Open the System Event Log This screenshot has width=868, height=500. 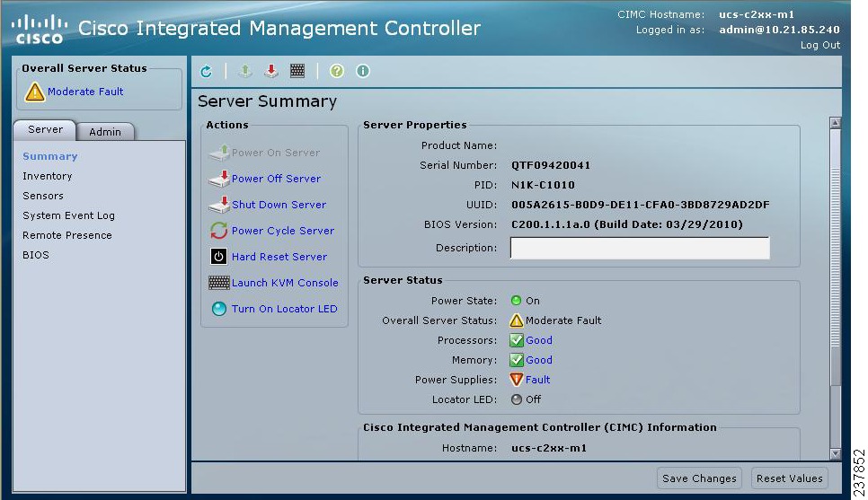(68, 215)
